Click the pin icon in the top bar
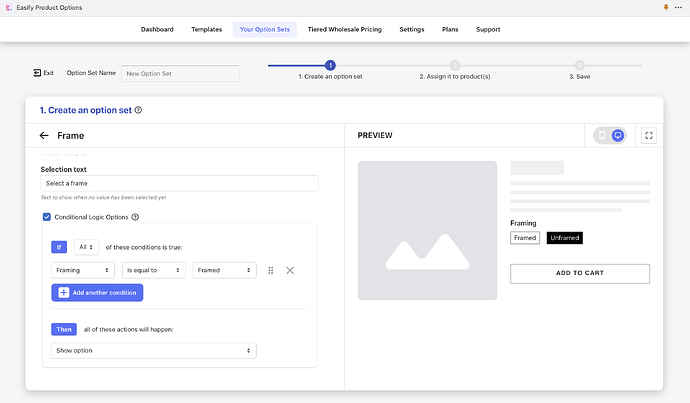 (x=666, y=7)
